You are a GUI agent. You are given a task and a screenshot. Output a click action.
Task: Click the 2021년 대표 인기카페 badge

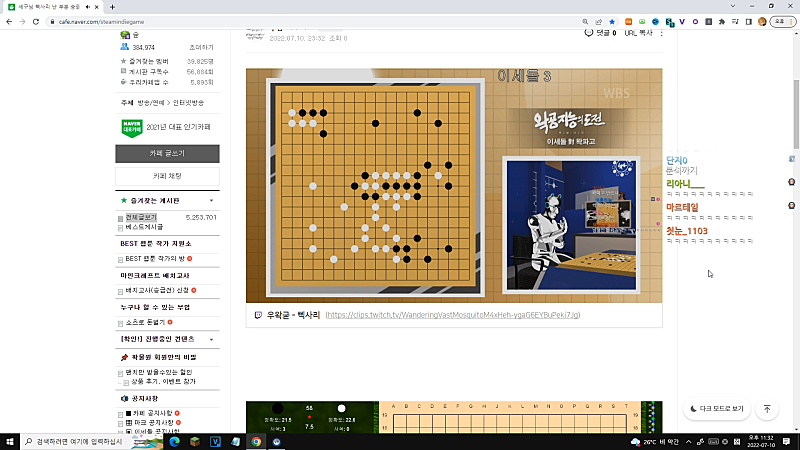(166, 128)
